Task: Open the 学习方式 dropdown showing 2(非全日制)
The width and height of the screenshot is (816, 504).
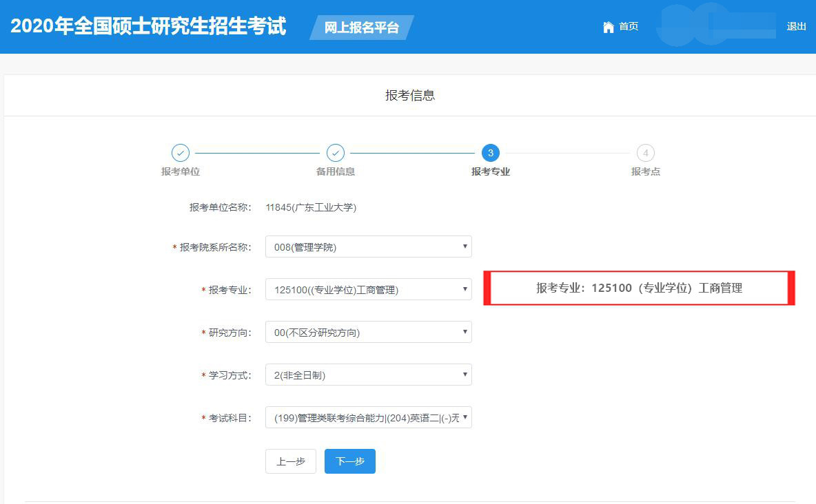Action: (x=368, y=375)
